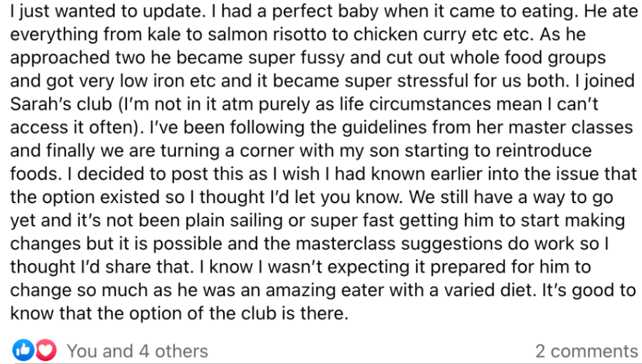Click the text 'Sarah's club' in the post
This screenshot has width=642, height=364.
[61, 104]
